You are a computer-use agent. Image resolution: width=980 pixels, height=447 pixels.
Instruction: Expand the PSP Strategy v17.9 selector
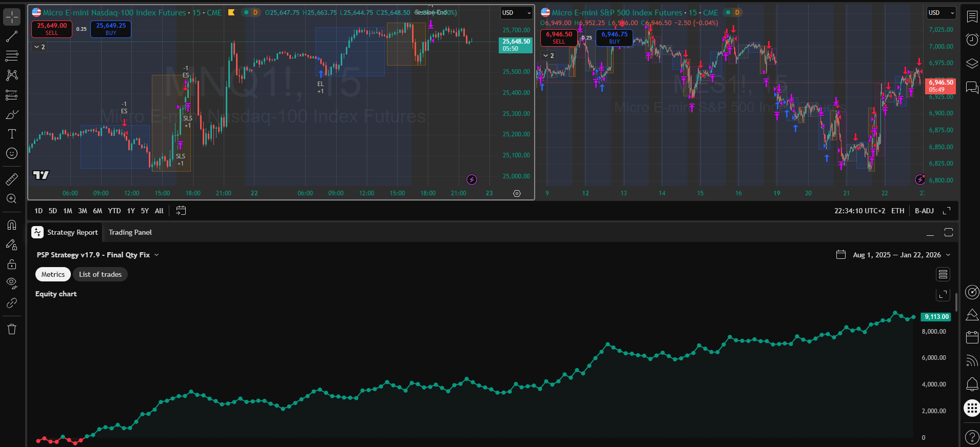(x=97, y=255)
